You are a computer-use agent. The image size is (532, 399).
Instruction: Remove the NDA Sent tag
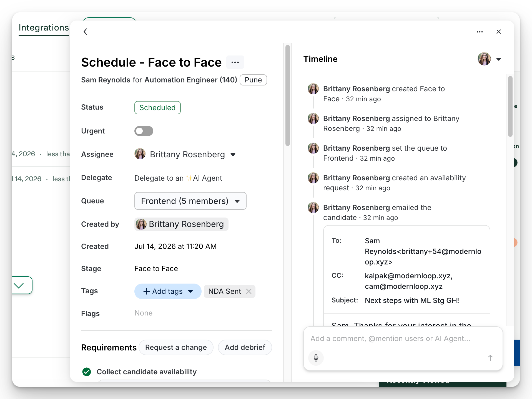tap(249, 291)
